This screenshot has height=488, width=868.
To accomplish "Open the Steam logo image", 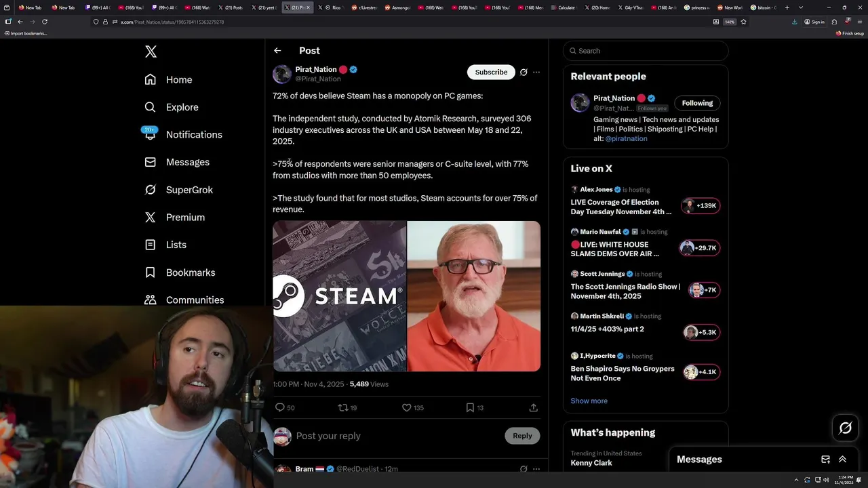I will (340, 296).
